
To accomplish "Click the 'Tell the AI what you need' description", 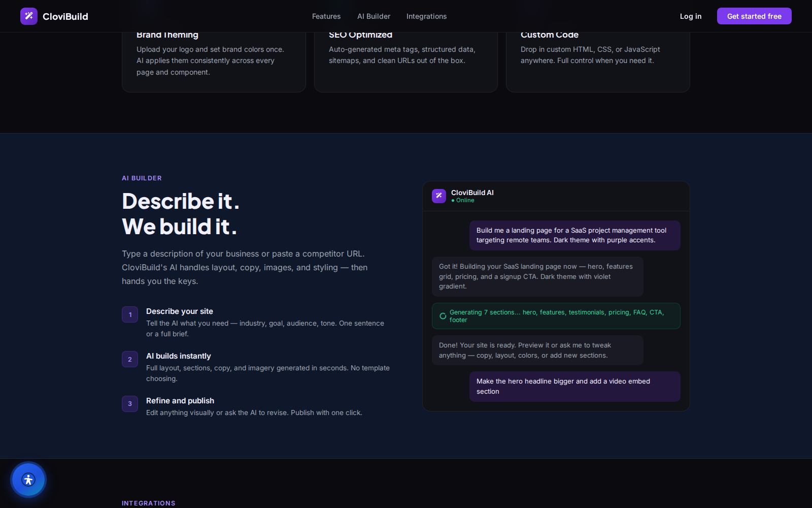I will coord(265,328).
